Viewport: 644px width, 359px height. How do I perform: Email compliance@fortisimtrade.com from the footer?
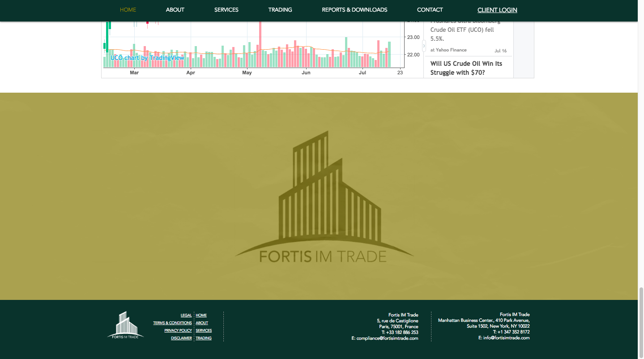(388, 338)
